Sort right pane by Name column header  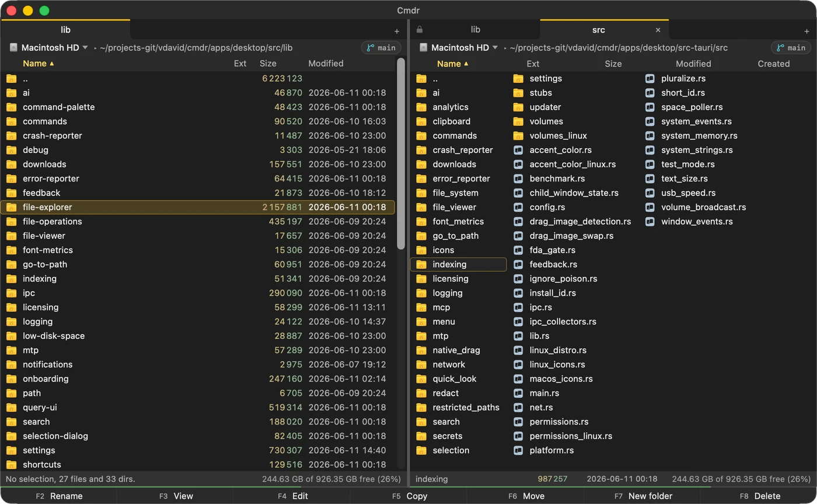click(x=452, y=64)
